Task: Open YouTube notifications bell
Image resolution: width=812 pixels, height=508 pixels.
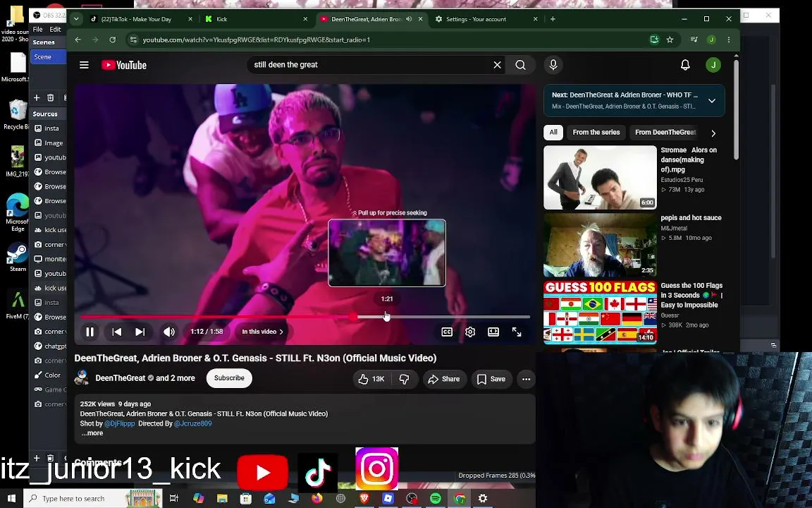Action: pos(685,65)
